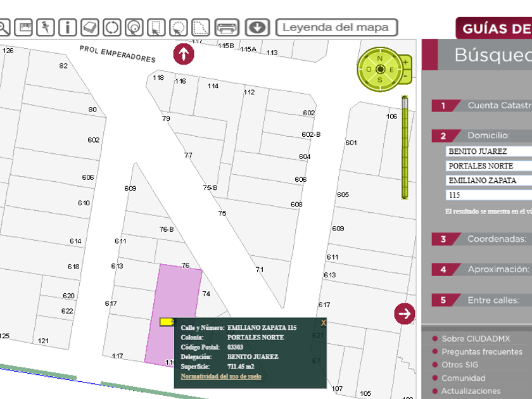Print the map with printer icon
Viewport: 532px width, 399px height.
tap(227, 27)
